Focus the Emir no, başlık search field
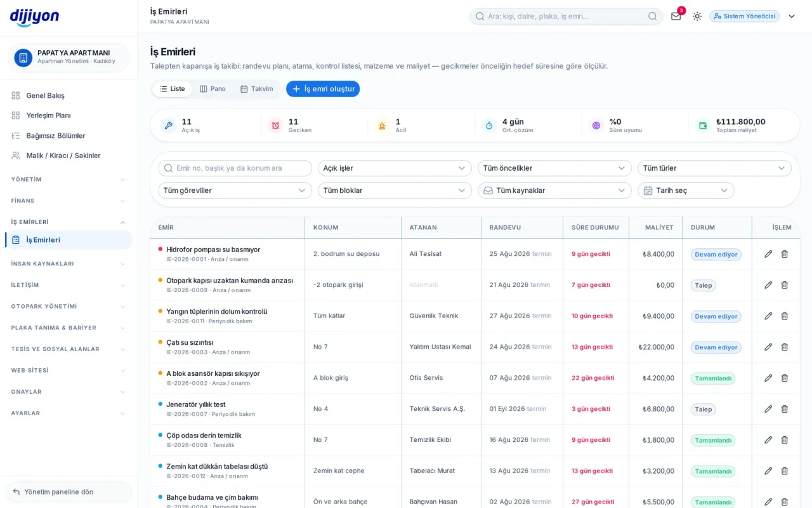 (235, 168)
